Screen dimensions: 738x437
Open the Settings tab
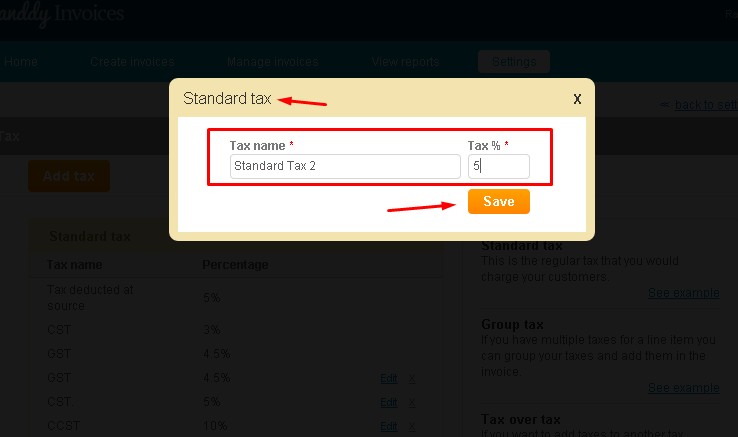(514, 62)
